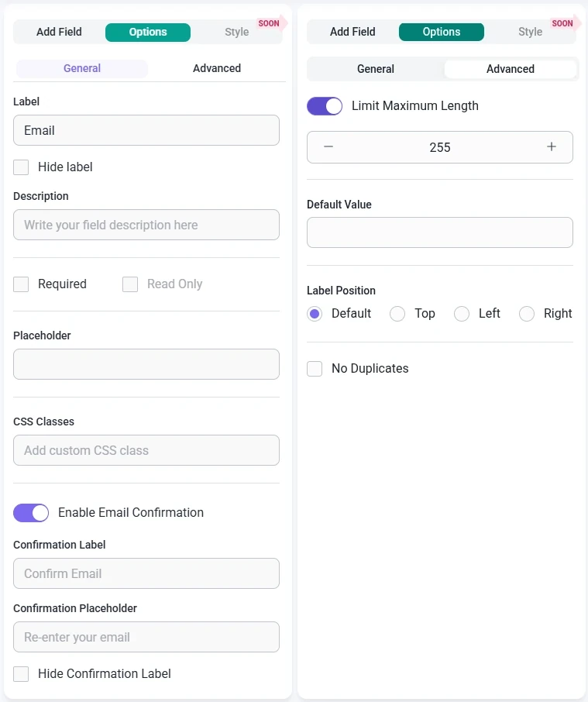This screenshot has height=702, width=588.
Task: Mark the Email field as Required
Action: click(x=21, y=284)
